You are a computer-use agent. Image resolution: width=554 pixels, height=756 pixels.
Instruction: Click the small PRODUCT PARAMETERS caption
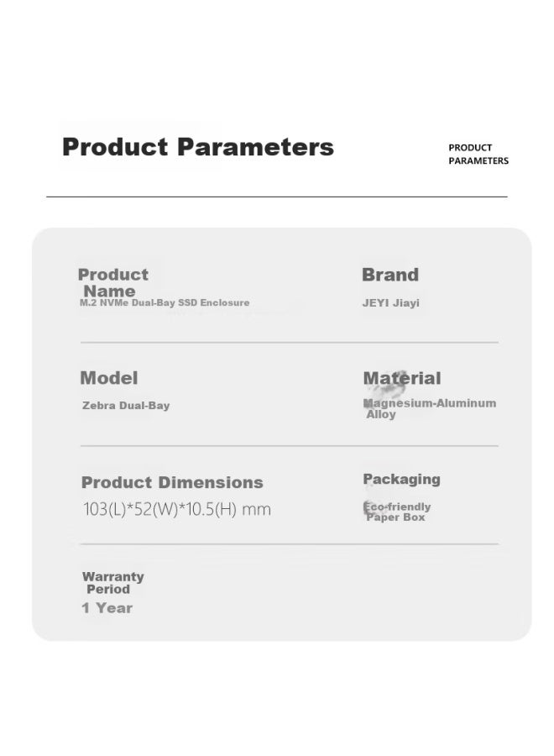tap(478, 155)
